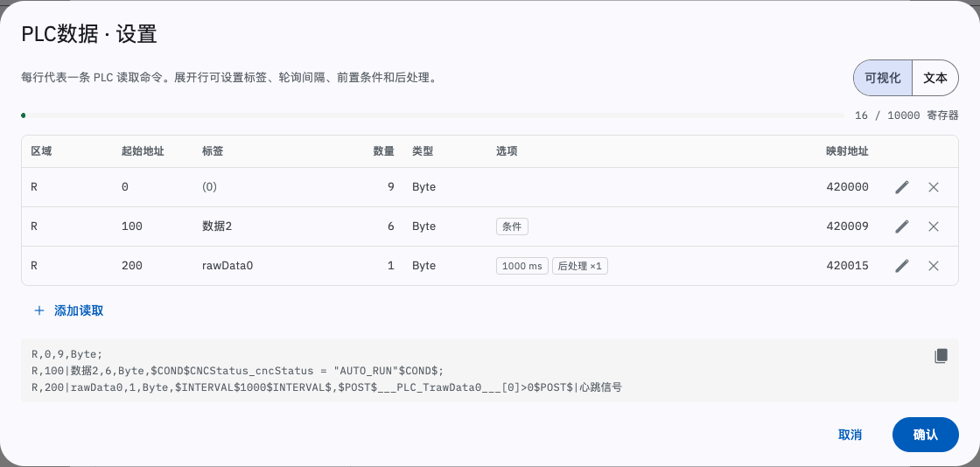Click the 起始地址 column header
The image size is (980, 467).
[143, 151]
